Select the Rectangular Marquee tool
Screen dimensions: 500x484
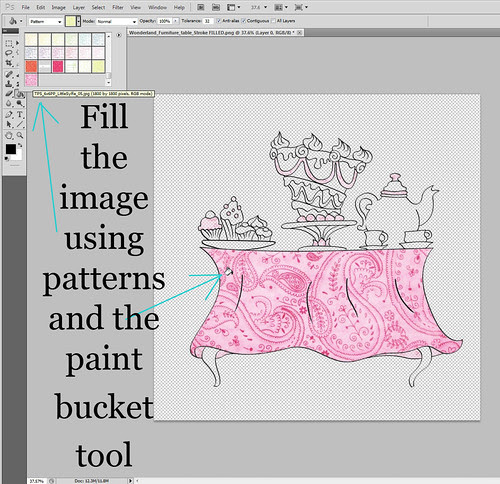9,43
